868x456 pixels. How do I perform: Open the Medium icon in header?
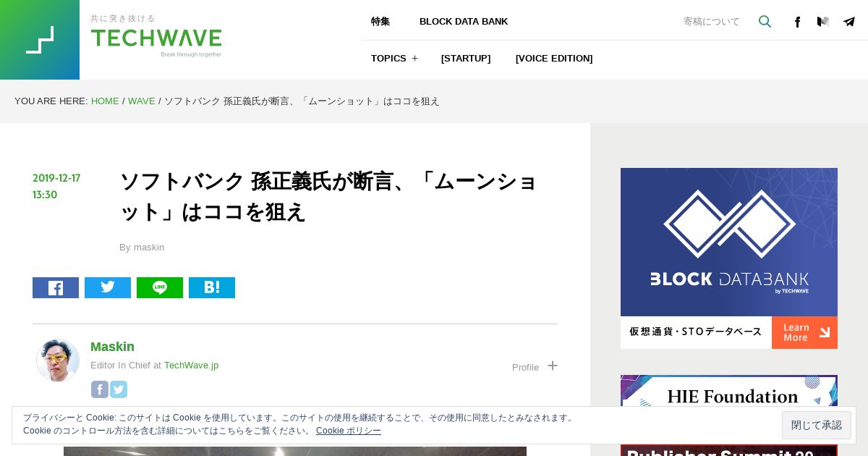tap(823, 22)
